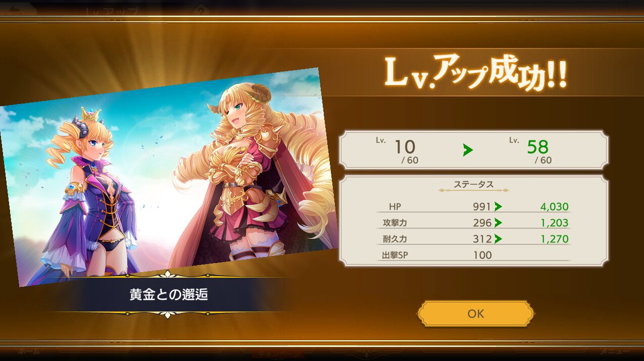This screenshot has height=361, width=644.
Task: Confirm the level up with OK
Action: coord(475,314)
